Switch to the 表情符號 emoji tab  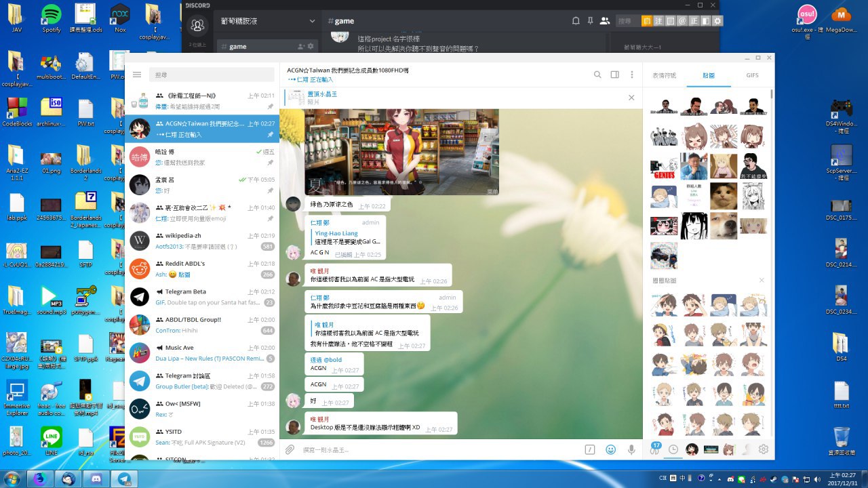coord(664,75)
